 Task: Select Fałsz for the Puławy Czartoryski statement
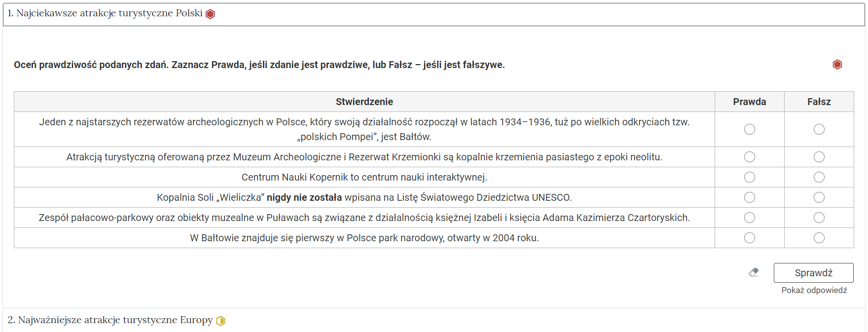(x=819, y=218)
